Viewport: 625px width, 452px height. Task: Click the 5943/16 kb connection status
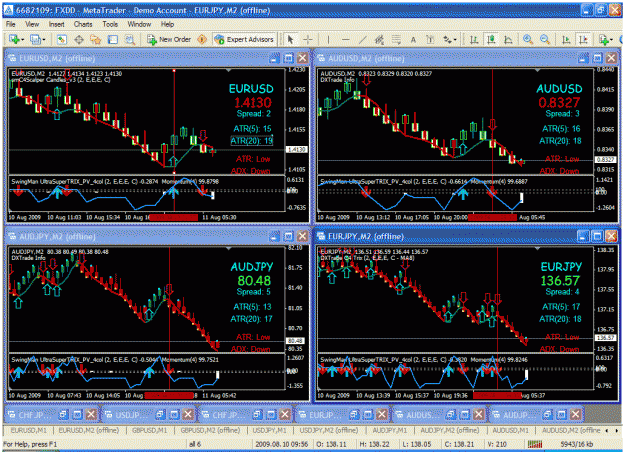tap(577, 444)
